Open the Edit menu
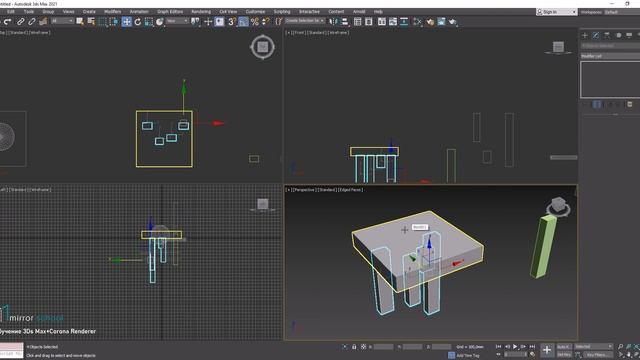This screenshot has height=360, width=640. point(11,12)
